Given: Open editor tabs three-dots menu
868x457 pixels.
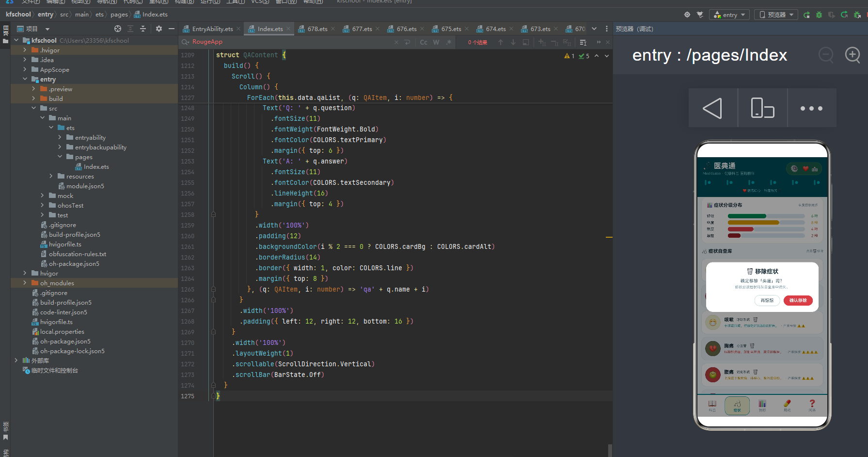Looking at the screenshot, I should [x=607, y=29].
